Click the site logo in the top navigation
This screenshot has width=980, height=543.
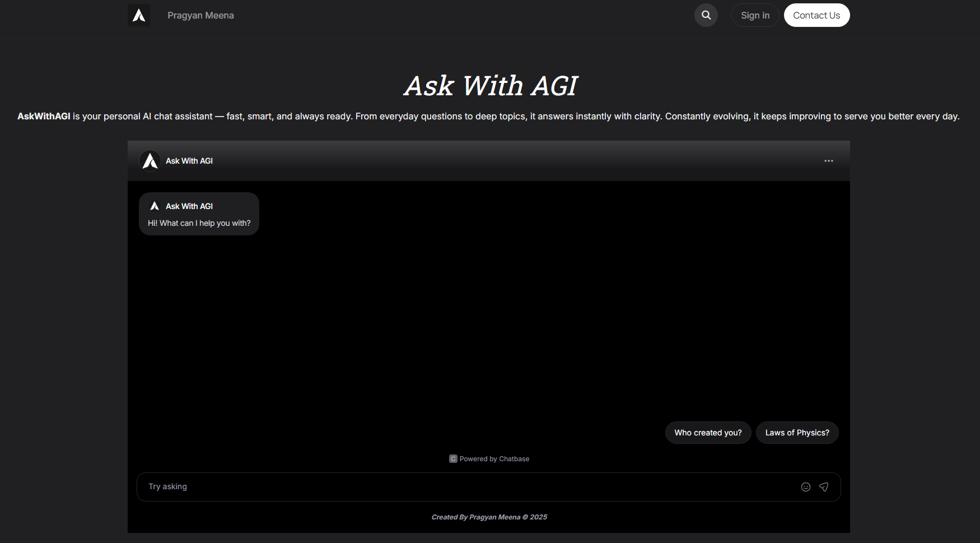[139, 15]
